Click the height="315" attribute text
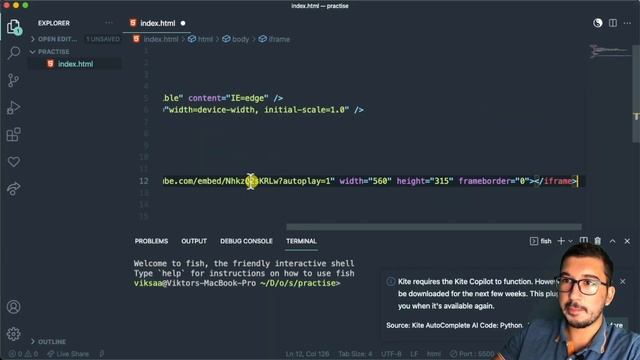The image size is (640, 360). [424, 181]
